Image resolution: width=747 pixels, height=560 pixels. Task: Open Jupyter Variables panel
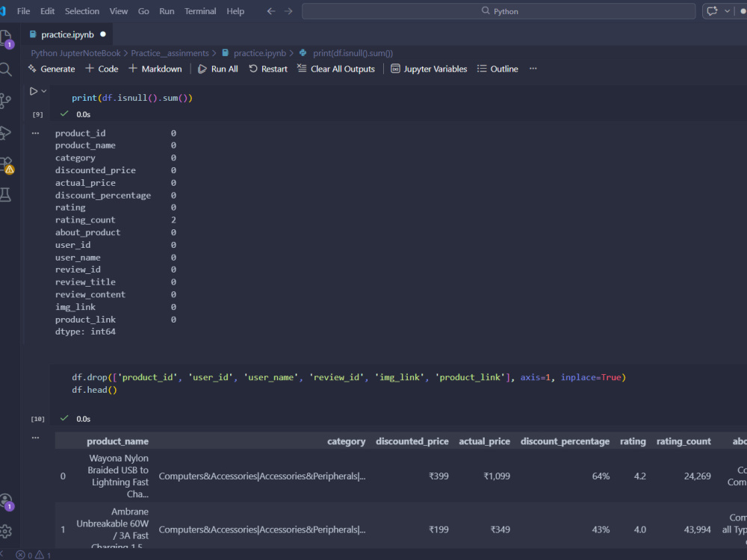point(430,69)
